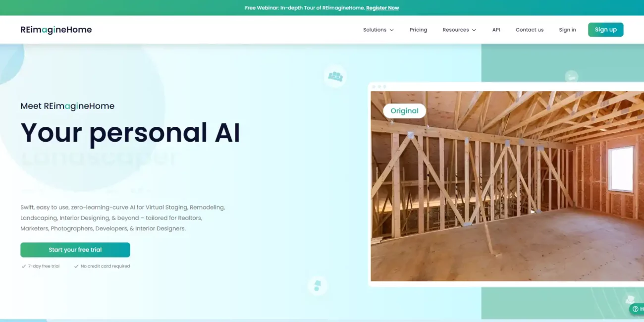The width and height of the screenshot is (644, 322).
Task: Click the "Swift, easy to use" description paragraph
Action: pyautogui.click(x=123, y=218)
